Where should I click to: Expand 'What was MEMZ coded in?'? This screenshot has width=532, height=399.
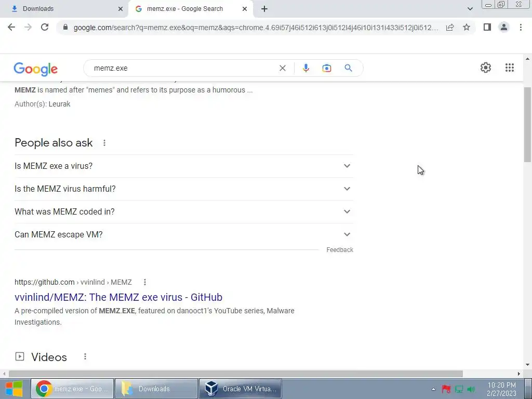[184, 212]
